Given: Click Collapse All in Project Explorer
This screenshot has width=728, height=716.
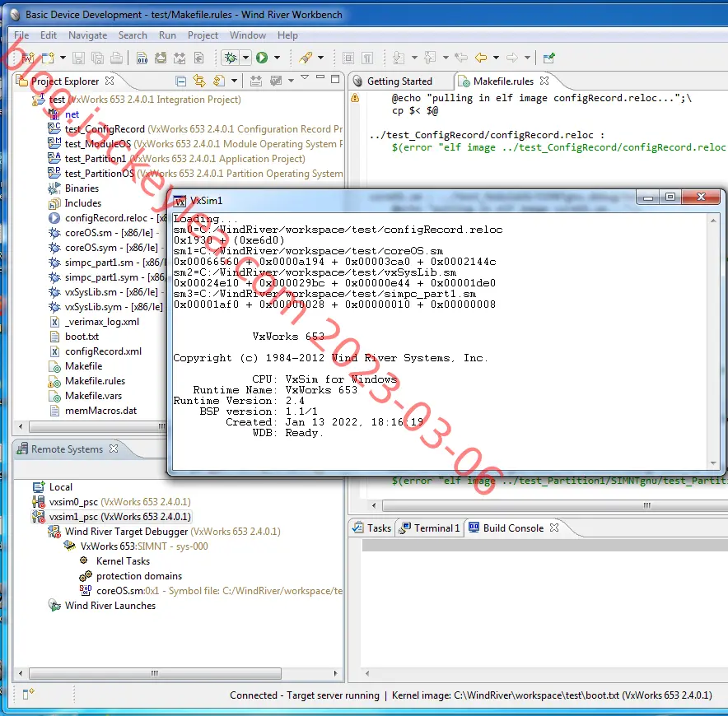Looking at the screenshot, I should (181, 81).
